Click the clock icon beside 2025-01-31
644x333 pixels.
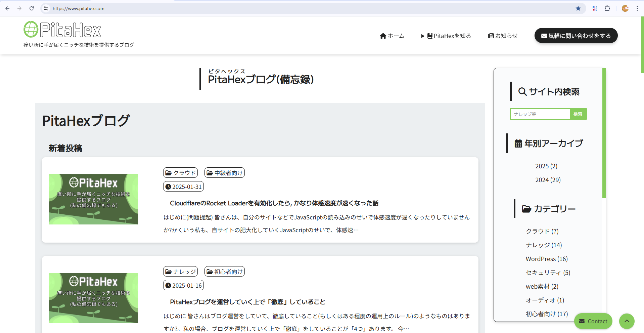[168, 186]
